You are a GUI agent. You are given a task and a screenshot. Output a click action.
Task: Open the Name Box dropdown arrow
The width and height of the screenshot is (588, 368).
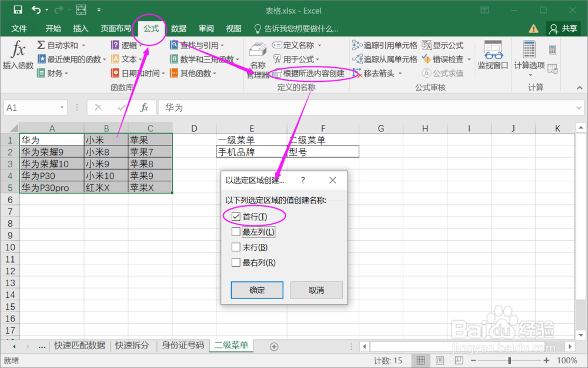(62, 108)
